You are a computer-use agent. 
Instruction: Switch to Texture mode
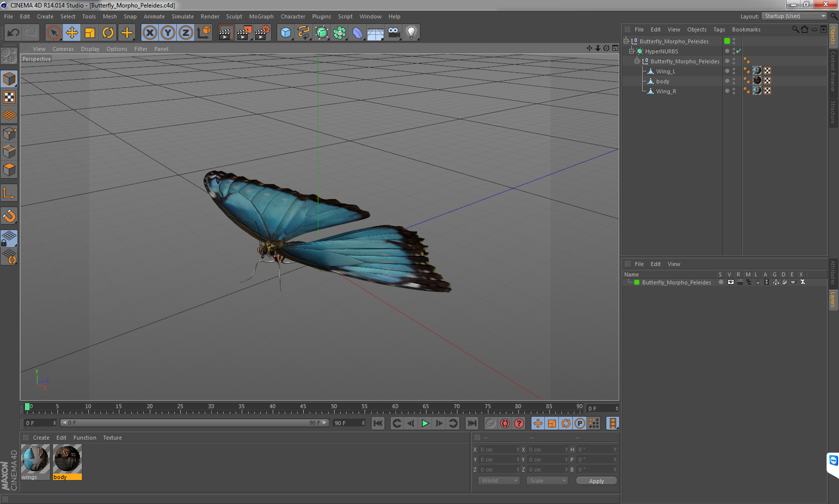9,97
